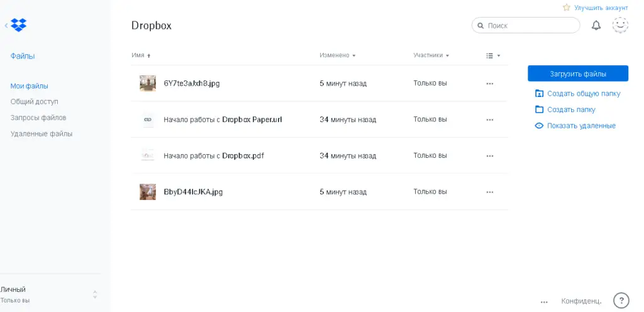Click the upgrade account star icon
The image size is (644, 312).
(x=566, y=8)
